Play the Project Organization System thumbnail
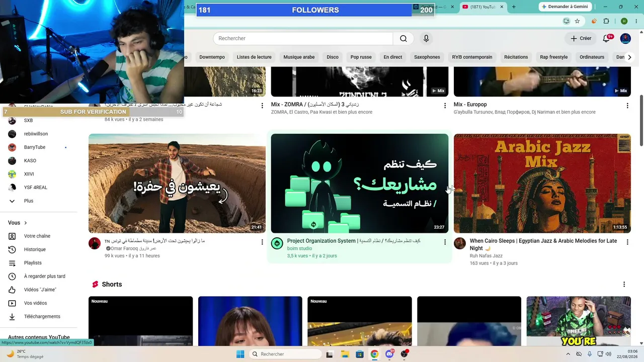This screenshot has width=644, height=362. pos(360,184)
